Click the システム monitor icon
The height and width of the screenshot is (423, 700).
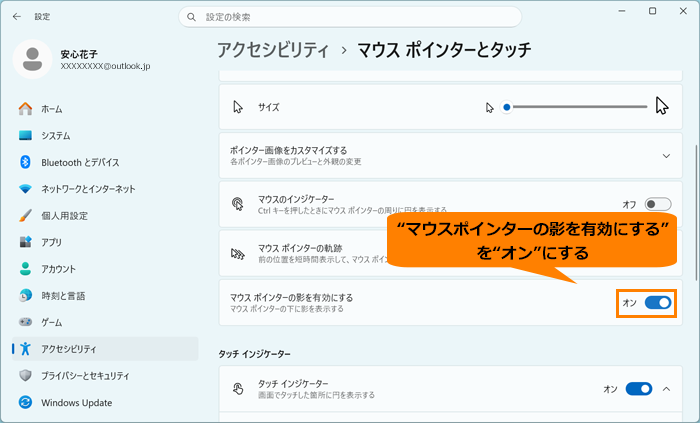coord(25,135)
